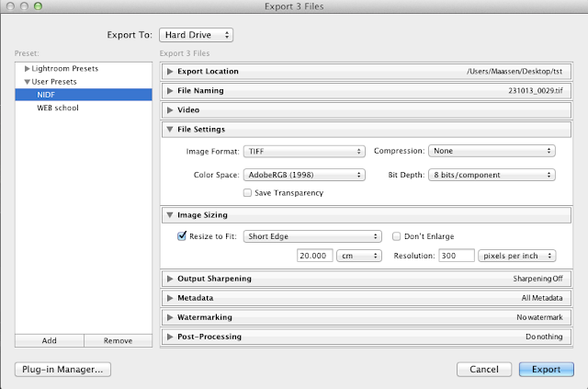Collapse the Image Sizing section
Image resolution: width=588 pixels, height=389 pixels.
(170, 215)
